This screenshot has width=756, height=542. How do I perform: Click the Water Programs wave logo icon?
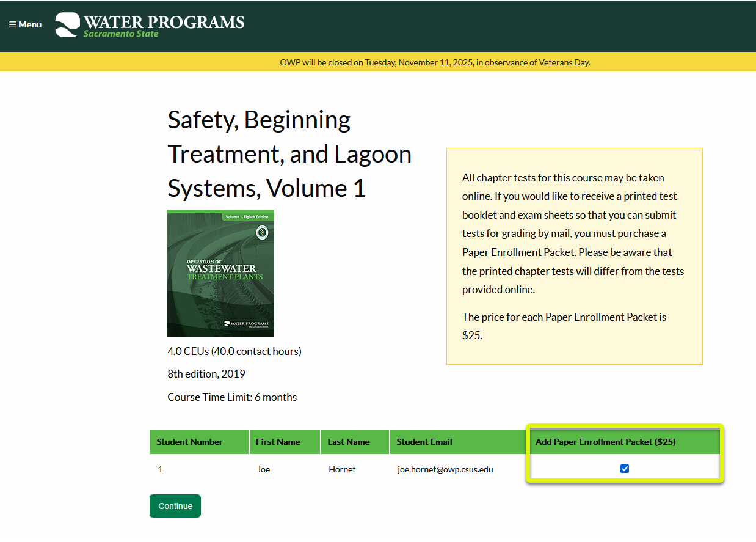coord(67,25)
